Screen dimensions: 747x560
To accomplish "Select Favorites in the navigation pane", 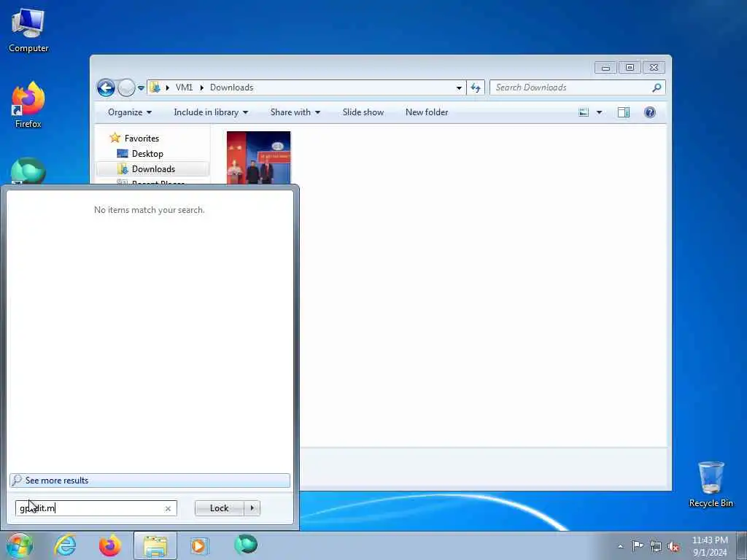I will tap(142, 138).
